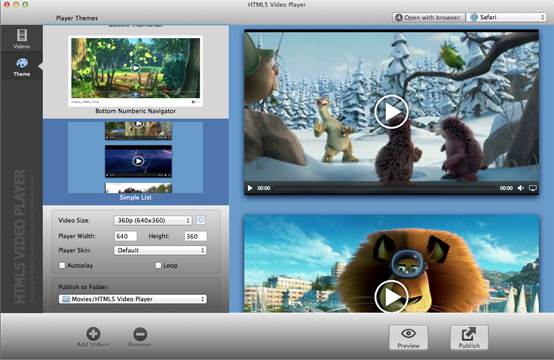Click the Height input field
The image size is (554, 360).
(196, 236)
